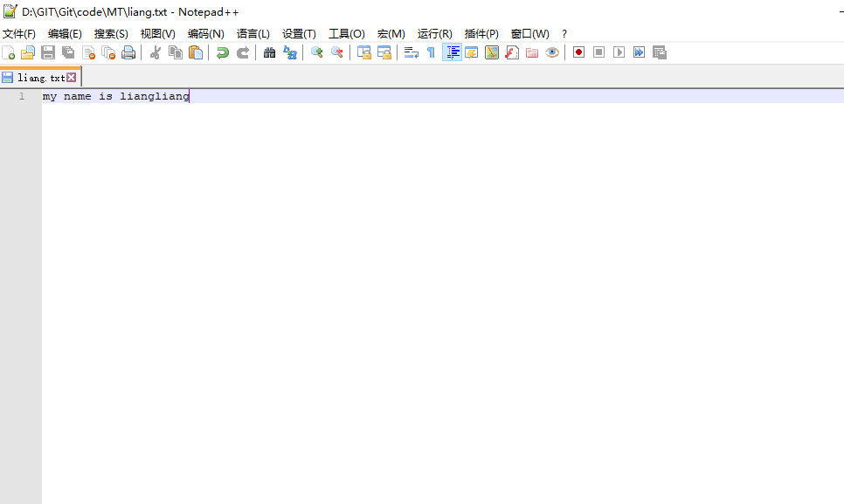
Task: Show document map toolbar icon
Action: pos(492,52)
